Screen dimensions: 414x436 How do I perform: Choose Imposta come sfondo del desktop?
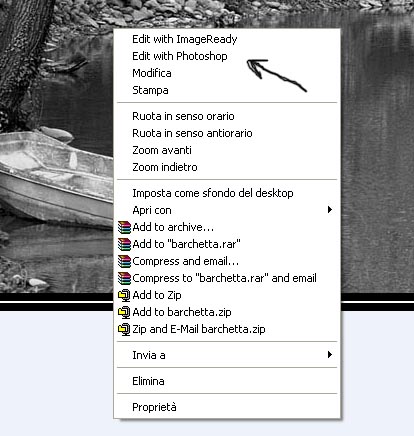213,193
